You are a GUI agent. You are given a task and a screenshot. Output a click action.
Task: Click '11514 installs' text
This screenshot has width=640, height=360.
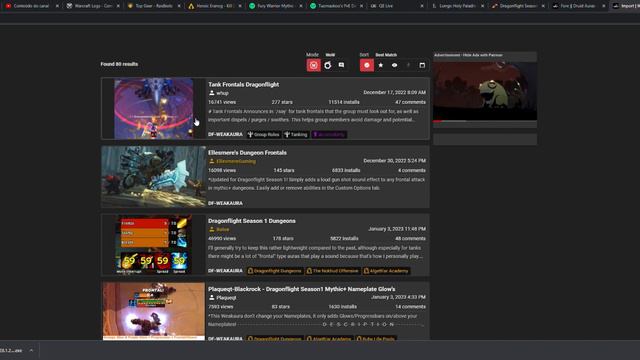(x=344, y=102)
